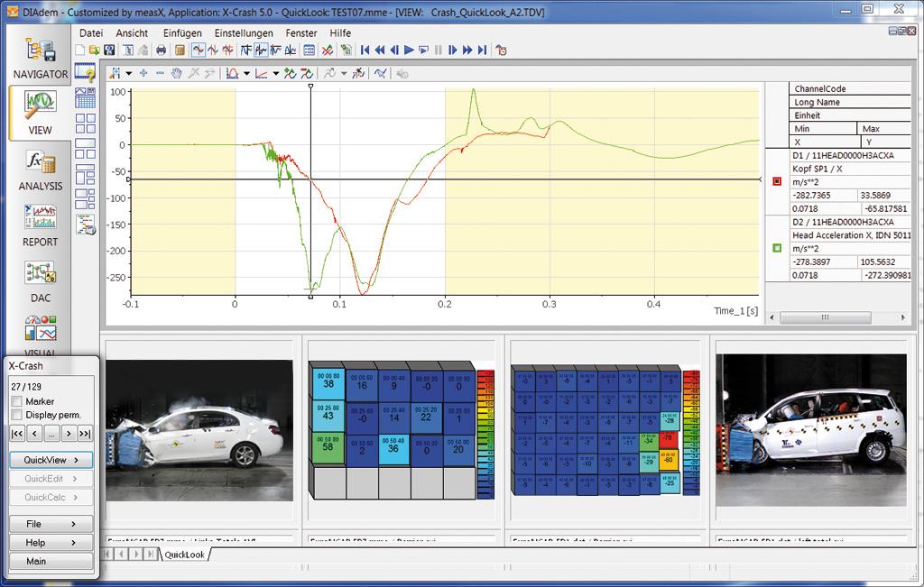The width and height of the screenshot is (924, 587).
Task: Open the Einfügen menu
Action: click(182, 33)
